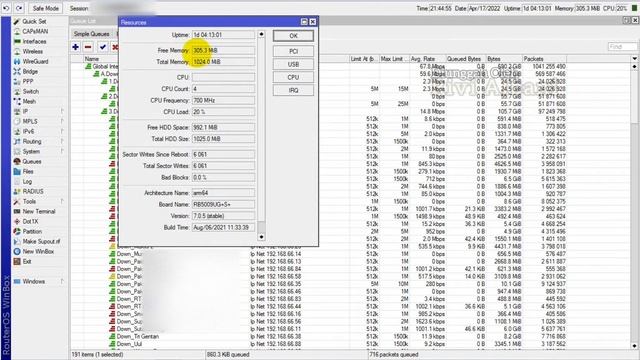Open Files in sidebar
The height and width of the screenshot is (360, 640).
pos(28,171)
